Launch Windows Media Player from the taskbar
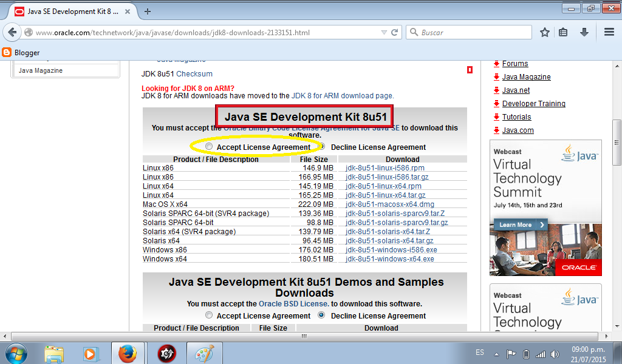 pos(91,352)
